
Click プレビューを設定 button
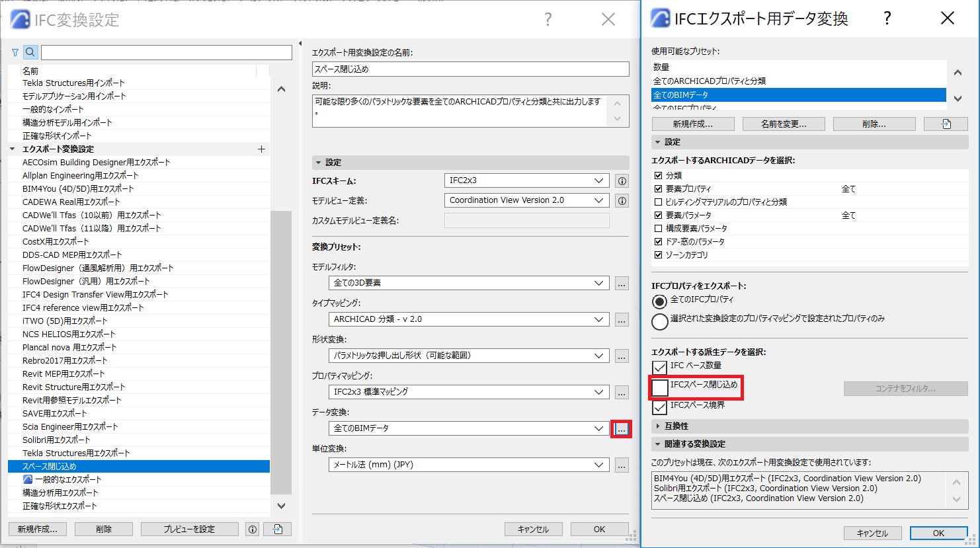189,529
